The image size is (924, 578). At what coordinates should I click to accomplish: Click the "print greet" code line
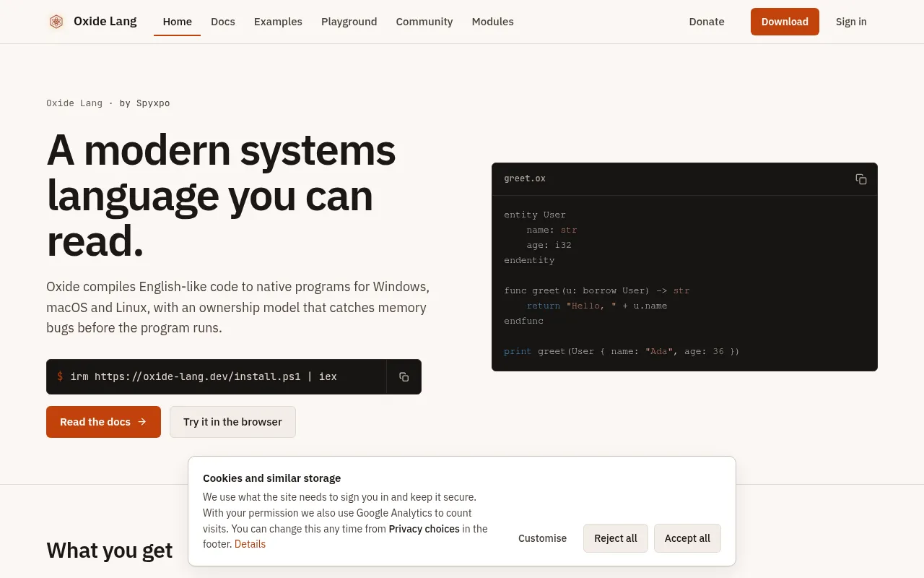pyautogui.click(x=622, y=351)
